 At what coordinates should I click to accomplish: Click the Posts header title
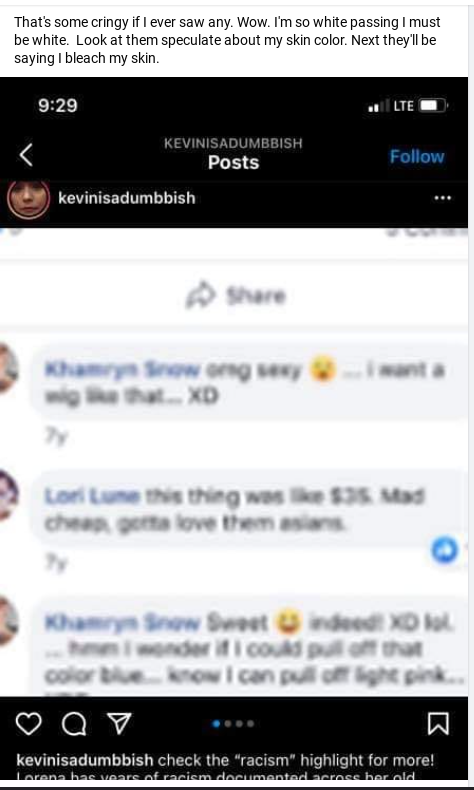233,162
